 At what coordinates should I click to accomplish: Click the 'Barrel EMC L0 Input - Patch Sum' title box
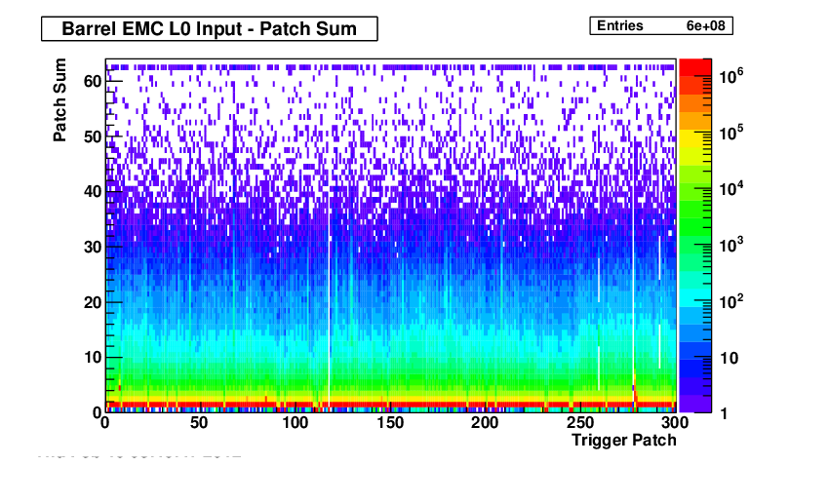click(210, 28)
